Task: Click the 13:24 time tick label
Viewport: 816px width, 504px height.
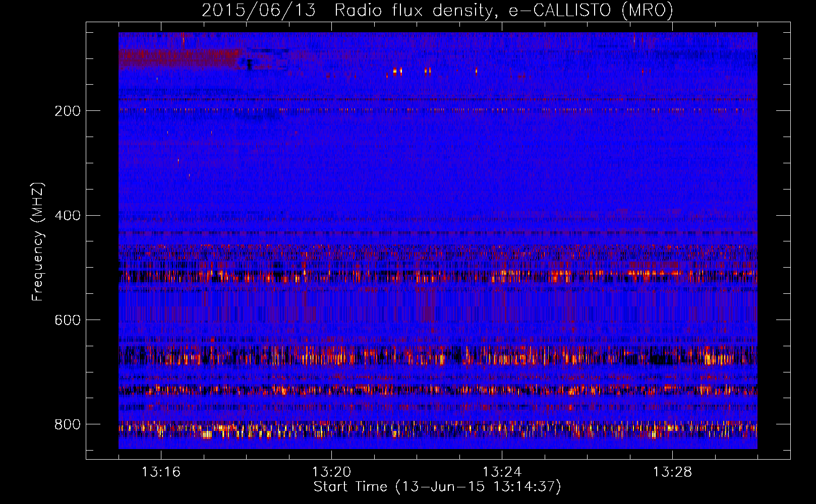Action: click(x=502, y=472)
